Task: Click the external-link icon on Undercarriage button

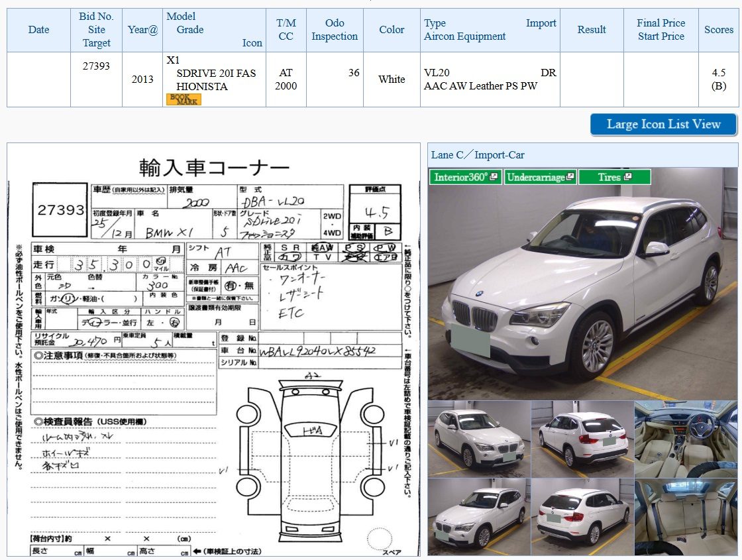Action: tap(570, 176)
